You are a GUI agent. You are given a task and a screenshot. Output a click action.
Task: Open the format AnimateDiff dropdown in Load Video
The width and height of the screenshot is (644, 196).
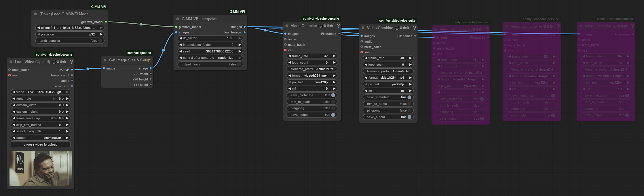click(x=41, y=138)
